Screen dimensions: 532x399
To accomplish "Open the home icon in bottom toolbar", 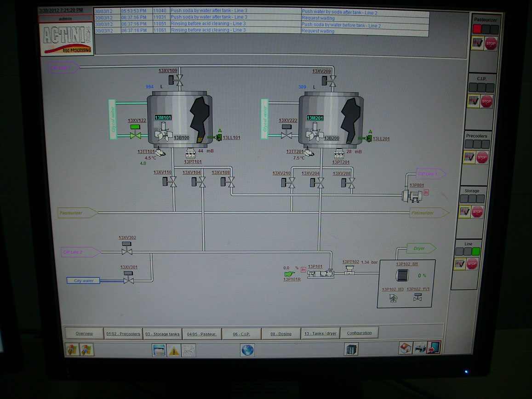I will click(x=405, y=348).
